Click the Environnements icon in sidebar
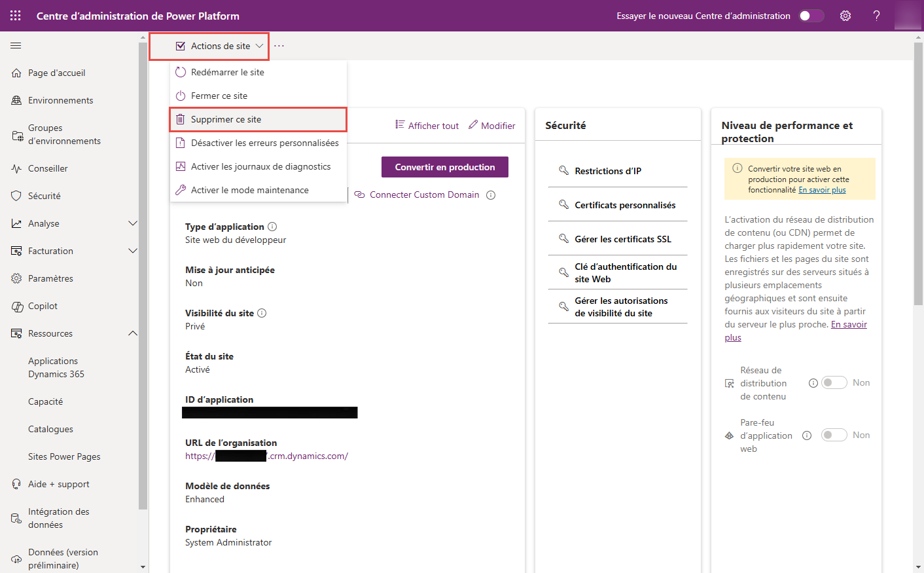The image size is (924, 573). tap(16, 100)
